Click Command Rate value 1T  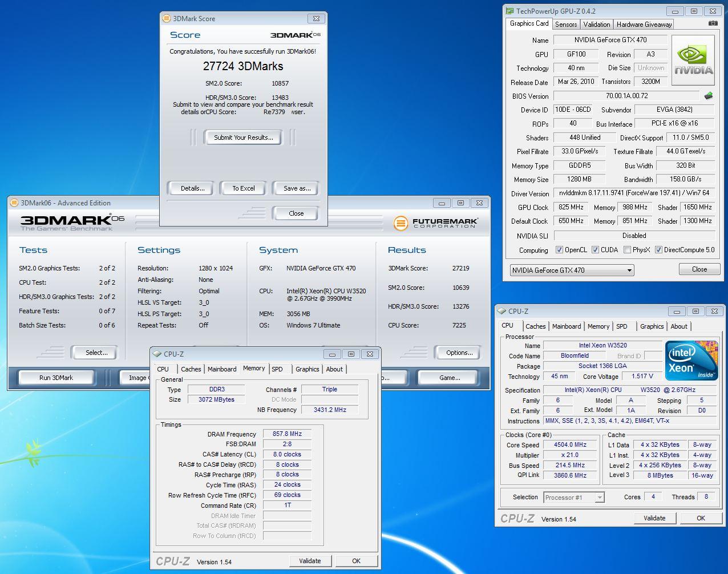287,505
